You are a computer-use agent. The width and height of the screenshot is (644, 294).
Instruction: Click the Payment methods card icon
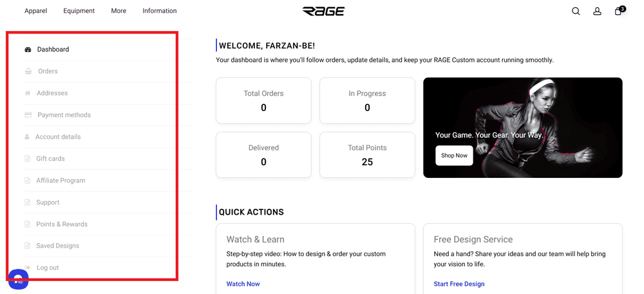coord(28,115)
